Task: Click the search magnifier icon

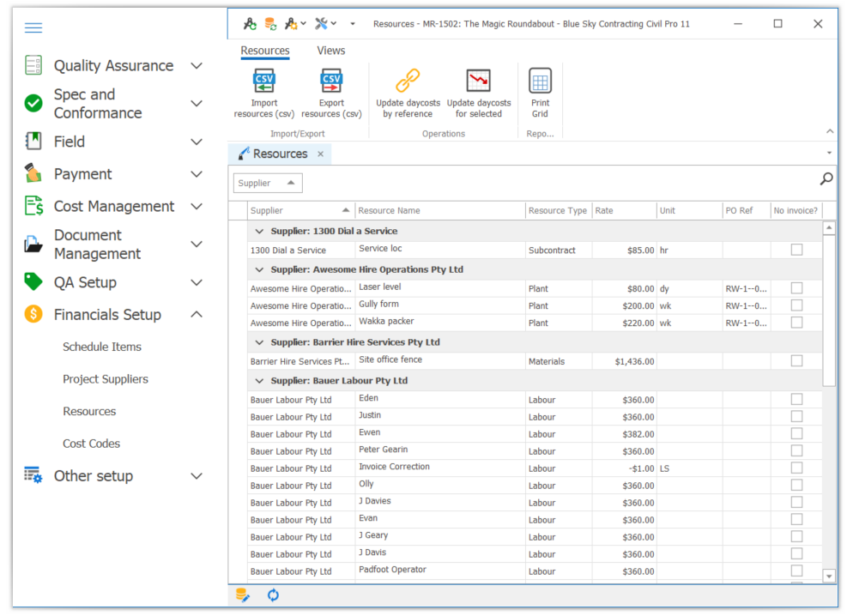Action: (826, 179)
